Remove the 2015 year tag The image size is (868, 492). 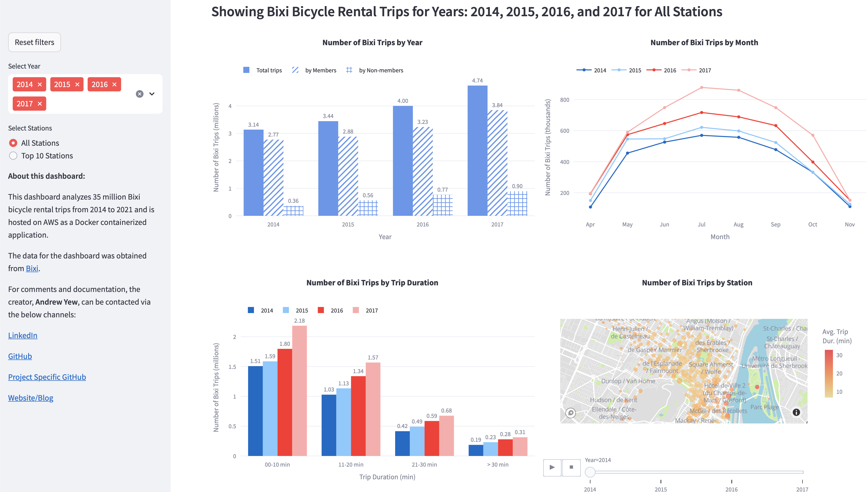click(77, 85)
